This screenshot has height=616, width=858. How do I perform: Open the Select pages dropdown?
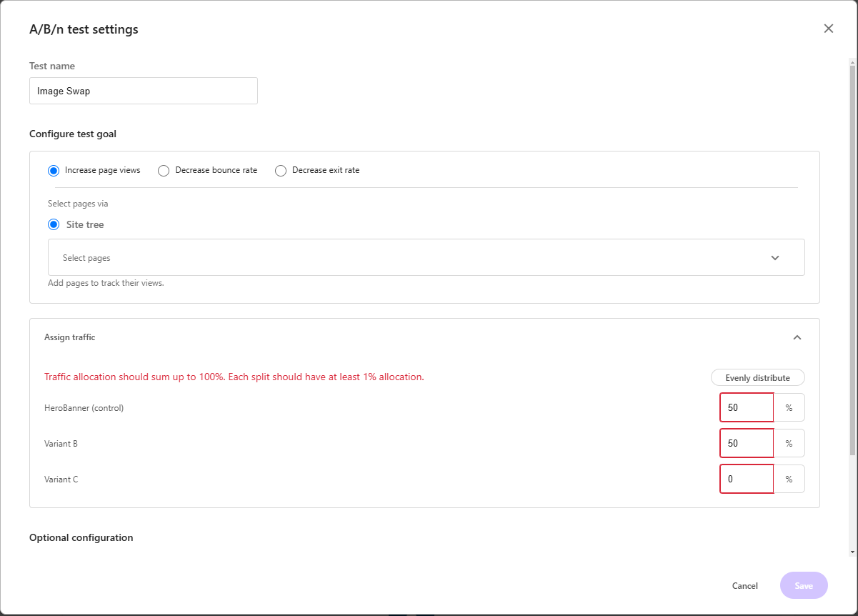(x=426, y=257)
